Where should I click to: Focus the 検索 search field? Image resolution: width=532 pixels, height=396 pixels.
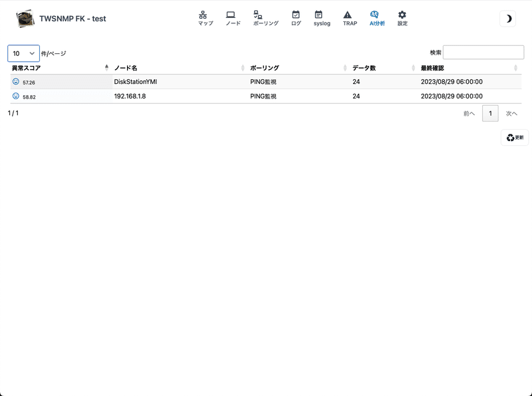click(483, 53)
